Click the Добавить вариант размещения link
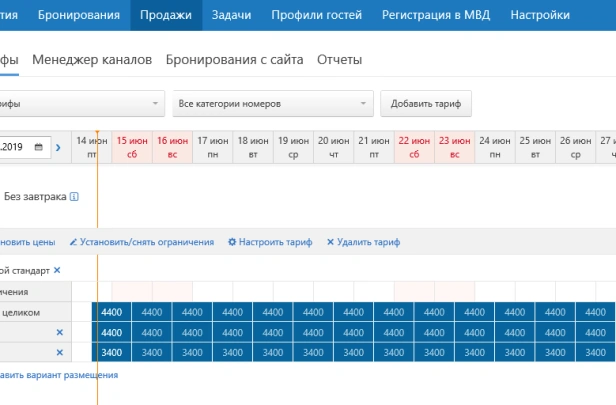 click(58, 375)
